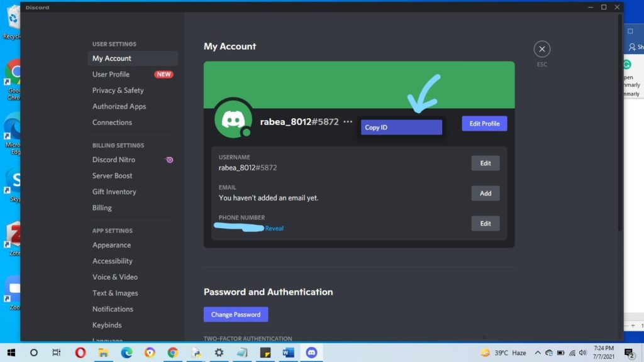Click the Discord avatar profile picture
The image size is (644, 362).
(x=233, y=119)
